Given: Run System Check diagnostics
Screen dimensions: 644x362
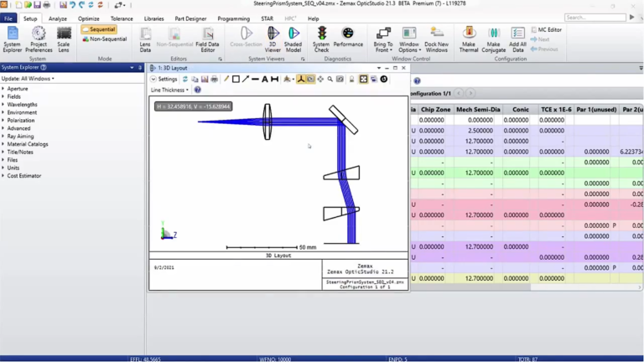Looking at the screenshot, I should (321, 39).
